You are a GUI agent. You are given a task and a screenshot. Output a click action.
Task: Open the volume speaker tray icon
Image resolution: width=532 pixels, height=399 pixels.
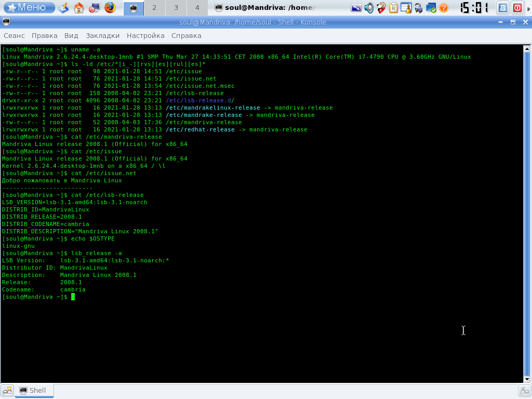[369, 8]
